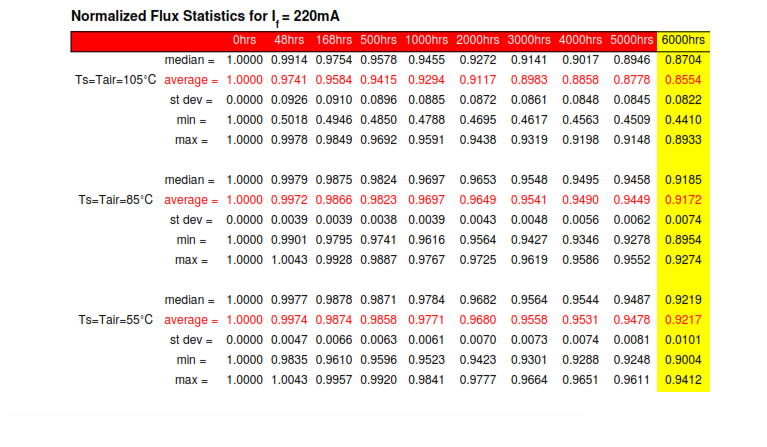
Task: Select the 0.9172 highlighted average cell
Action: [x=683, y=200]
